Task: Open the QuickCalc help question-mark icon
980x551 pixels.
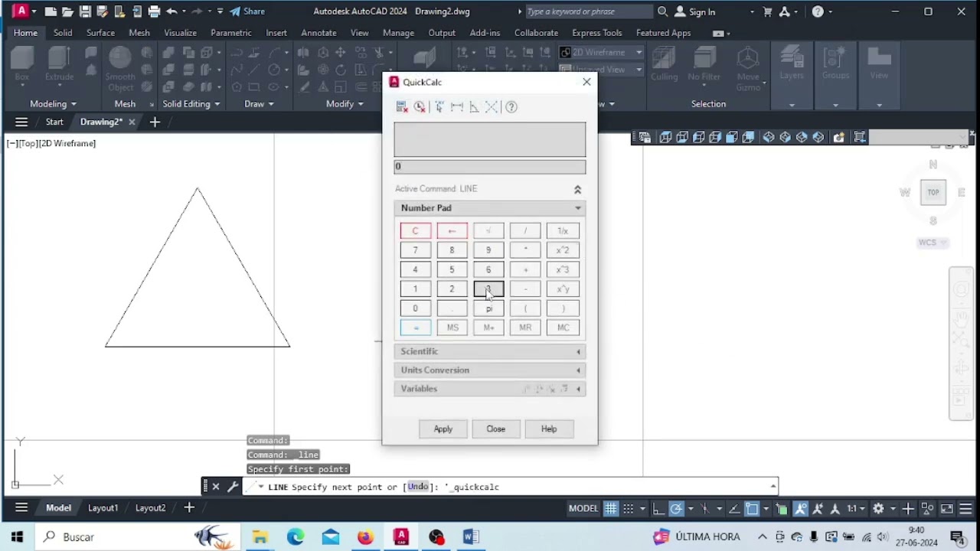Action: pos(511,107)
